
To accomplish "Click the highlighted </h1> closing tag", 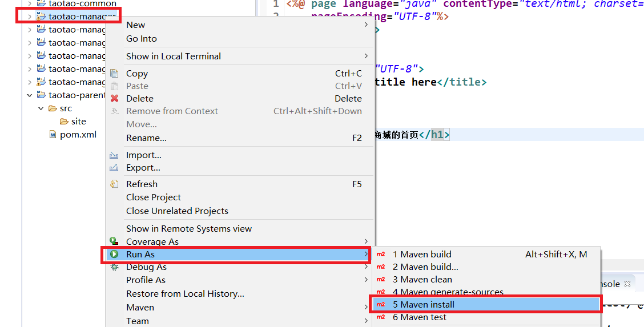I will tap(434, 135).
